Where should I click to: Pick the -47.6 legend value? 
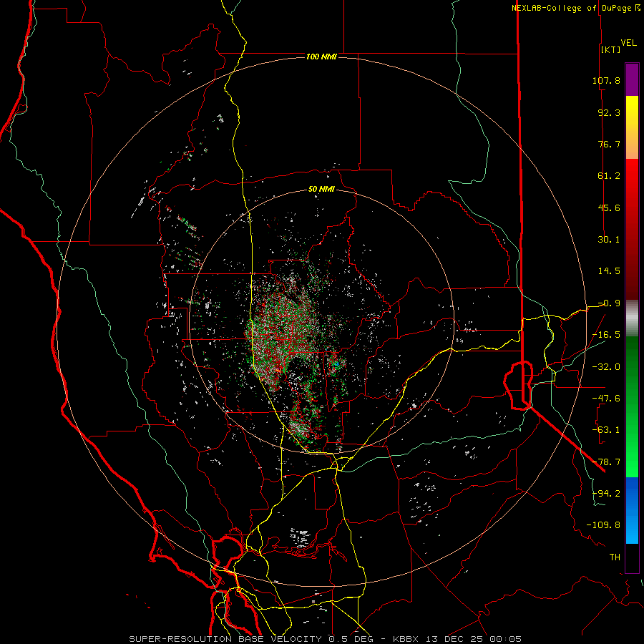[606, 399]
